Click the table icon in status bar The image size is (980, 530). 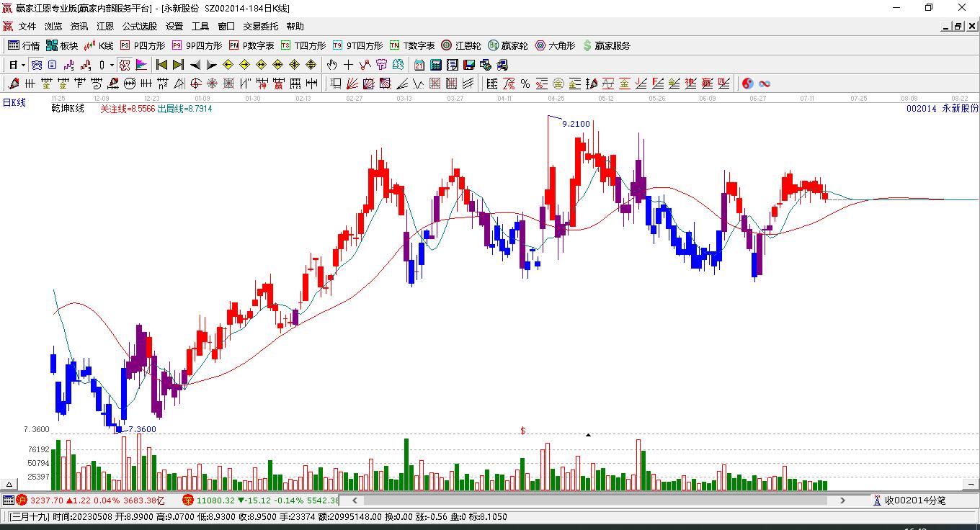point(8,500)
